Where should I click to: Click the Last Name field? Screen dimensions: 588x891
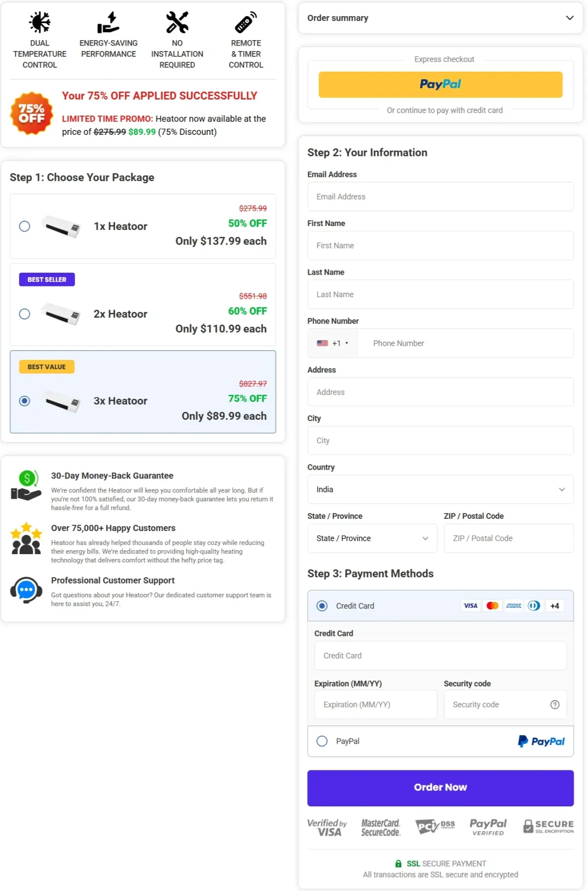[x=441, y=294]
